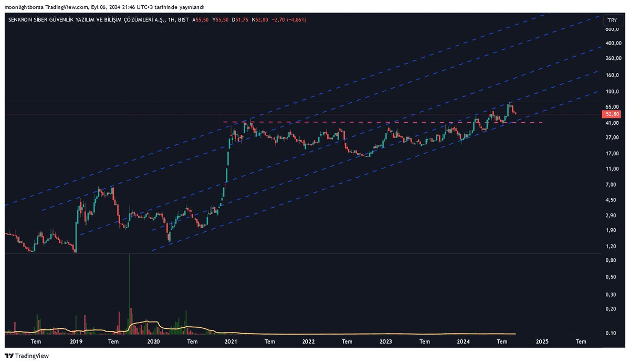The image size is (630, 364).
Task: Click the 2021 label on time axis
Action: point(230,341)
